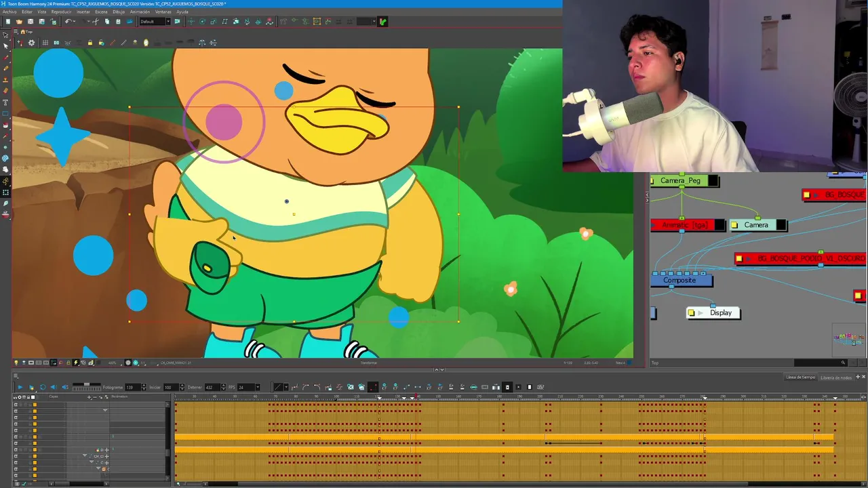The height and width of the screenshot is (488, 868).
Task: Click the node view navigator thumbnail
Action: click(849, 340)
